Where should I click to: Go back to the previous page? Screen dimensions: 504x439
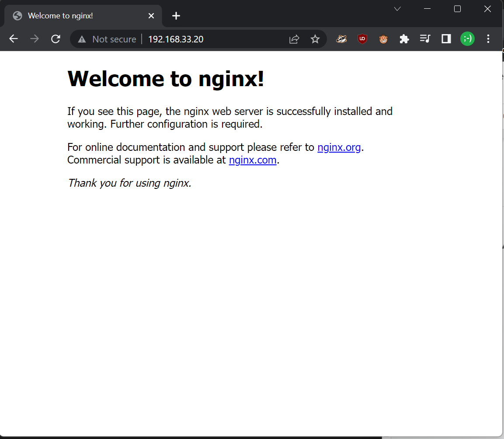14,39
